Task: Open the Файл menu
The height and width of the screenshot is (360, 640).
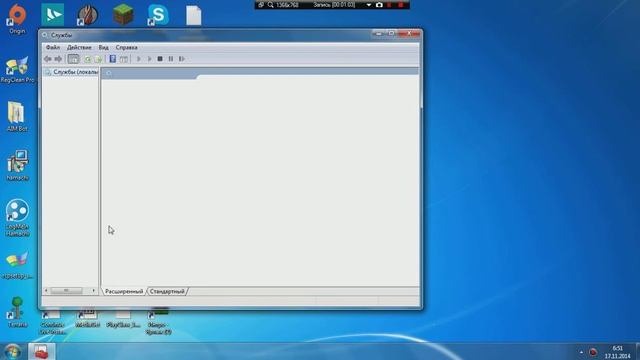Action: [53, 47]
